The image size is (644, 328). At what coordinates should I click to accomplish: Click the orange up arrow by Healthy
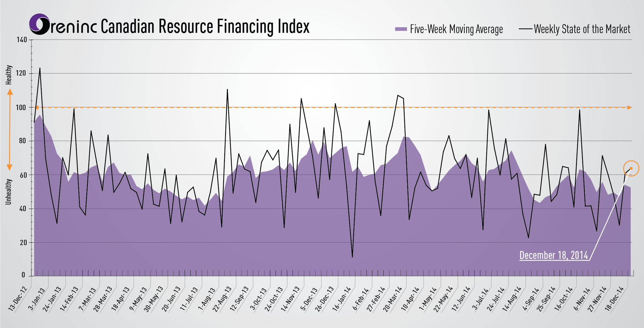[x=10, y=92]
